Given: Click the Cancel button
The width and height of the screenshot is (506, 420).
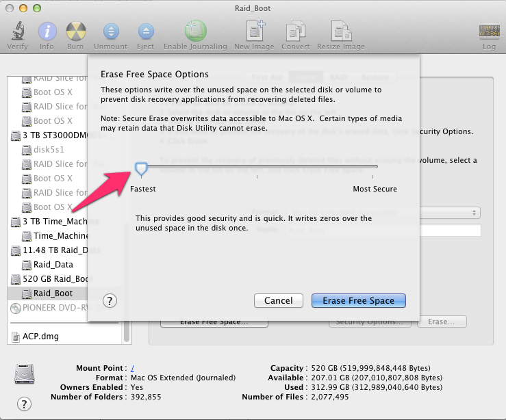Looking at the screenshot, I should click(279, 301).
